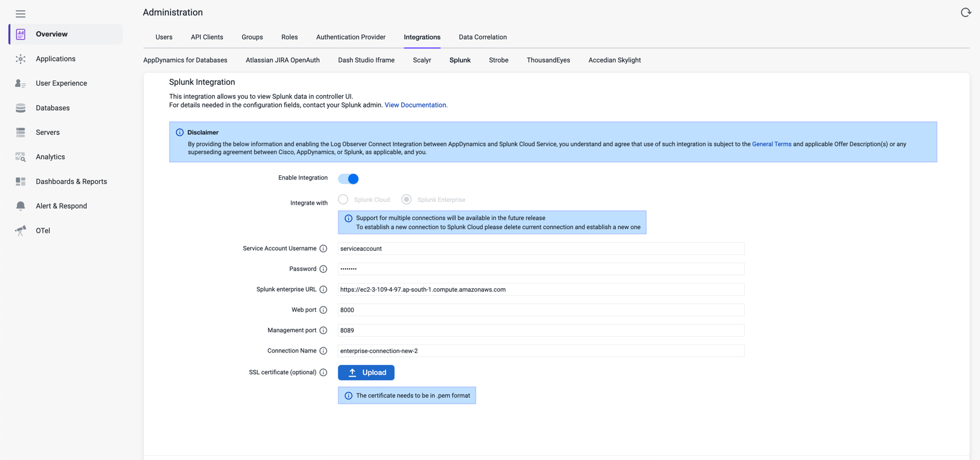Open the Scalyr integration sub-tab

[422, 60]
